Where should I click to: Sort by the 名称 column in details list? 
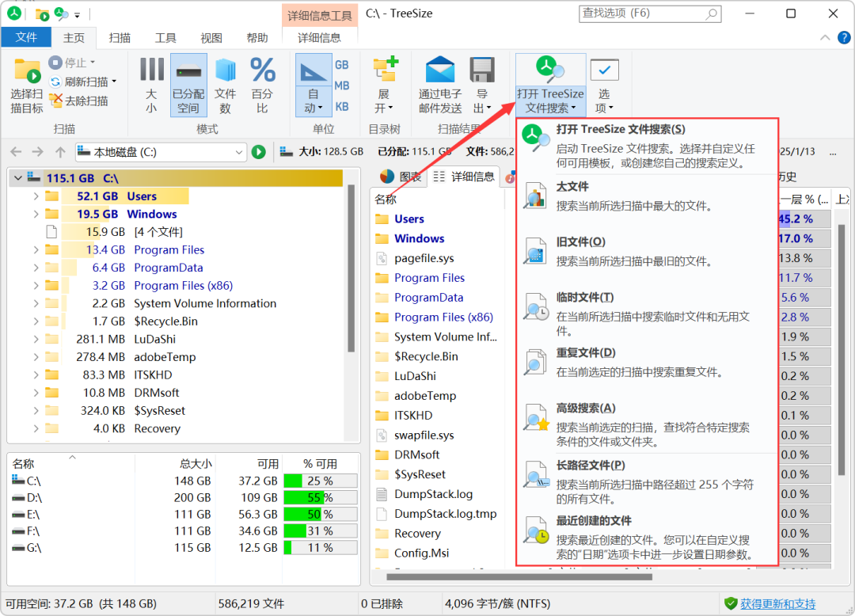[x=386, y=200]
